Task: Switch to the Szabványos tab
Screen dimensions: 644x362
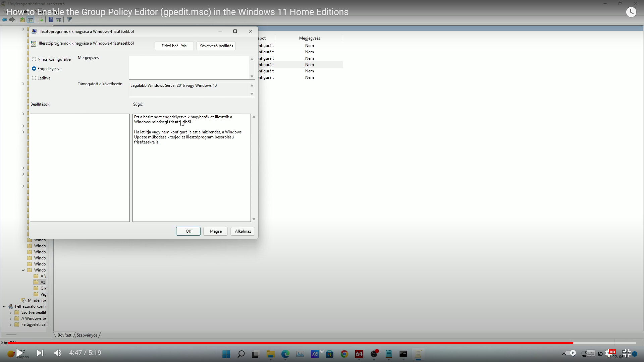Action: pyautogui.click(x=87, y=335)
